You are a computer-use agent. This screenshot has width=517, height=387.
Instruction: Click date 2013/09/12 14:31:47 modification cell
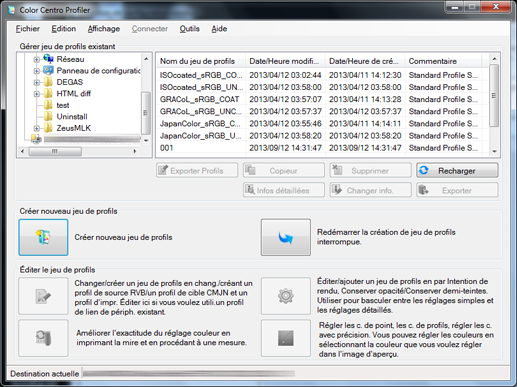pyautogui.click(x=285, y=148)
